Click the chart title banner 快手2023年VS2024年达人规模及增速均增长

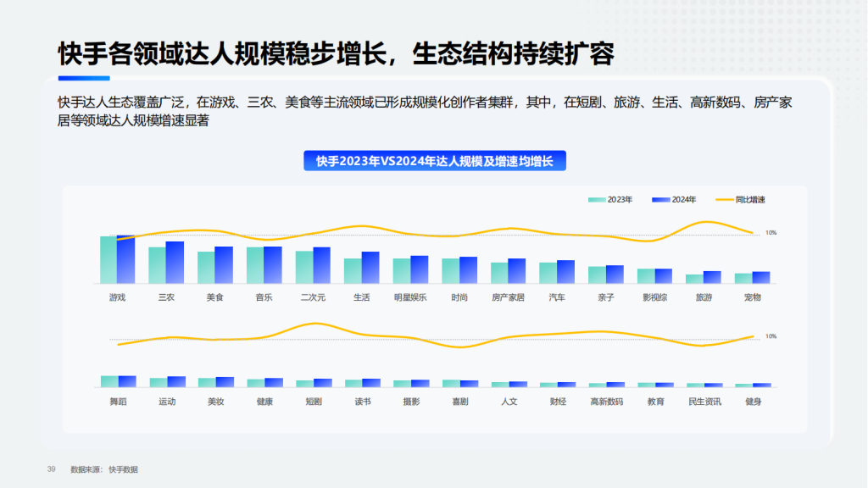click(x=435, y=161)
